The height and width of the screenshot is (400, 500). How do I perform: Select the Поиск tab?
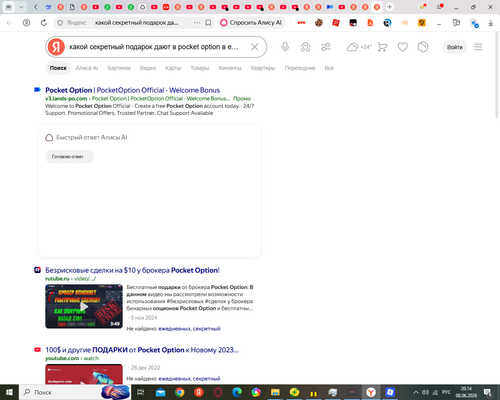(x=58, y=68)
